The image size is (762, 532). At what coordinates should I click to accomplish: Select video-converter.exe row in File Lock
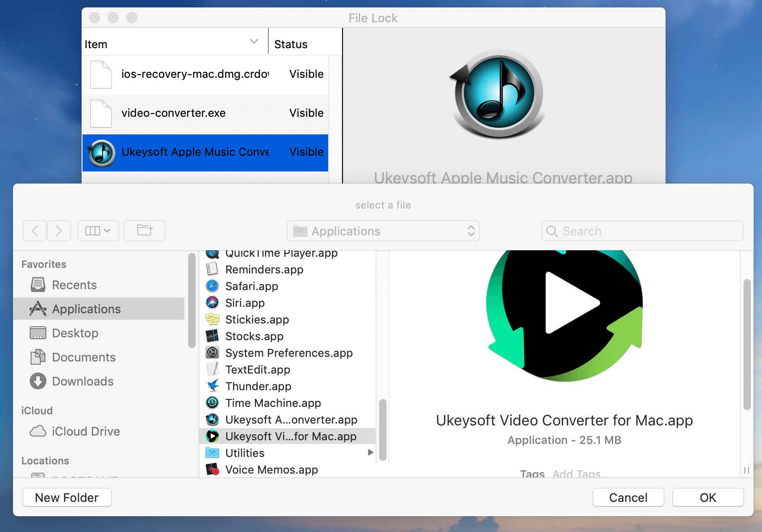tap(205, 113)
